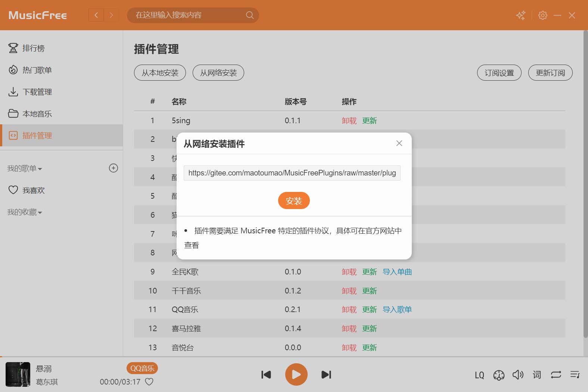Screen dimensions: 588x392
Task: Uninstall the 全民K歌 plugin
Action: pos(349,272)
